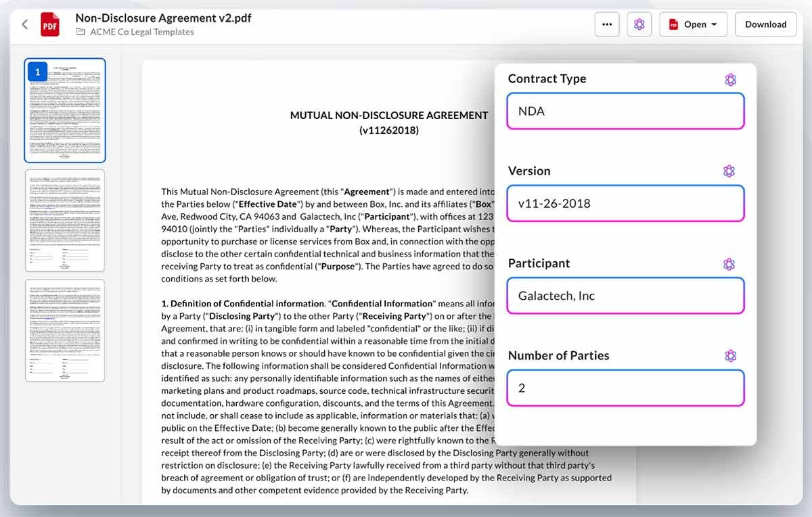Viewport: 812px width, 517px height.
Task: Click the AI icon beside Number of Parties
Action: [730, 356]
